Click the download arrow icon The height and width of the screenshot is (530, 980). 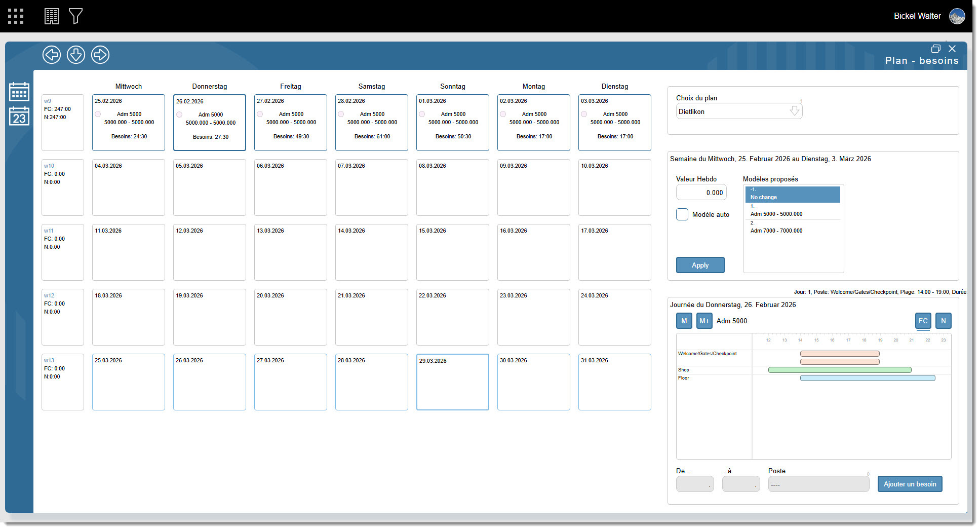(x=75, y=55)
